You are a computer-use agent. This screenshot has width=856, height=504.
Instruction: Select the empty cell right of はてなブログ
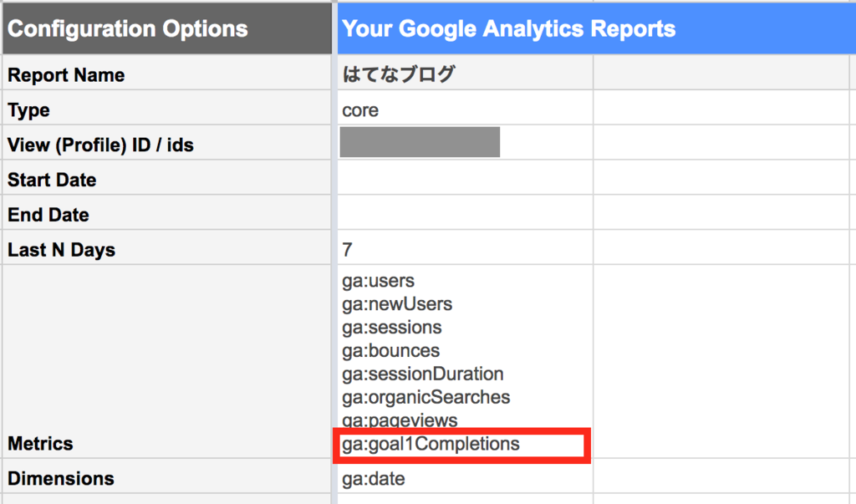click(x=723, y=75)
